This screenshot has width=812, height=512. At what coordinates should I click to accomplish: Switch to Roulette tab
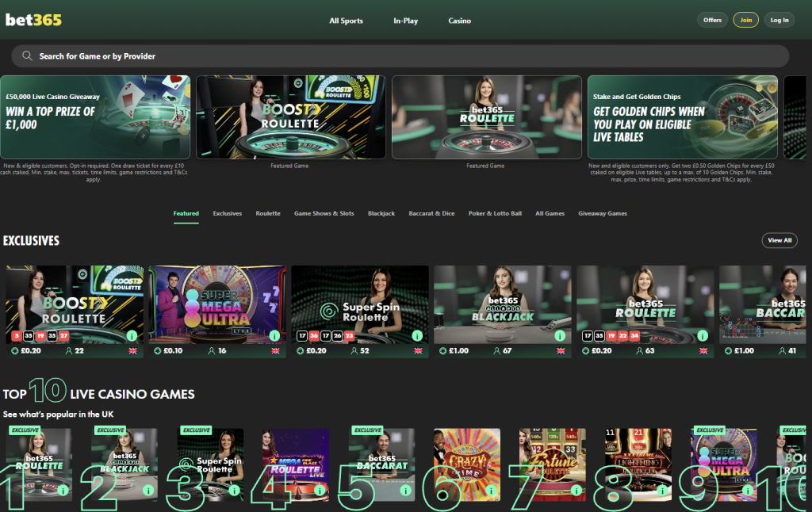pos(268,213)
